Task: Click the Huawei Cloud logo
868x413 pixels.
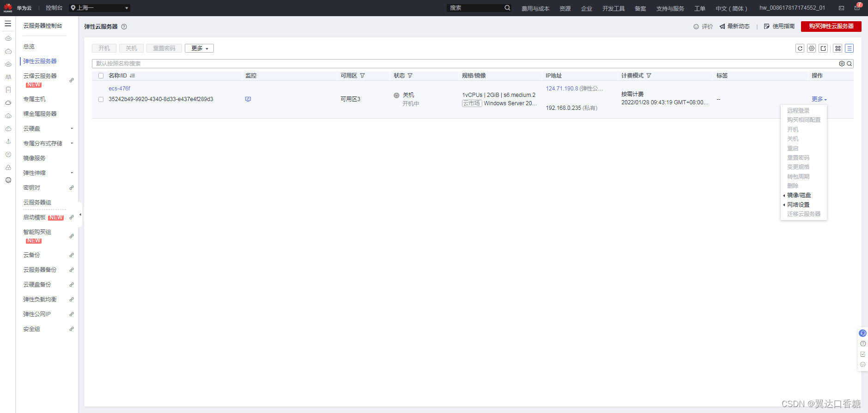Action: click(x=8, y=8)
